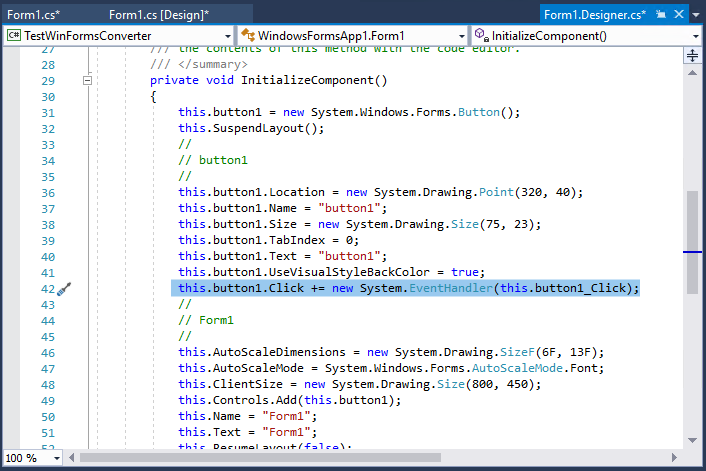Click the button1.TabIndex = 0 line

tap(268, 240)
